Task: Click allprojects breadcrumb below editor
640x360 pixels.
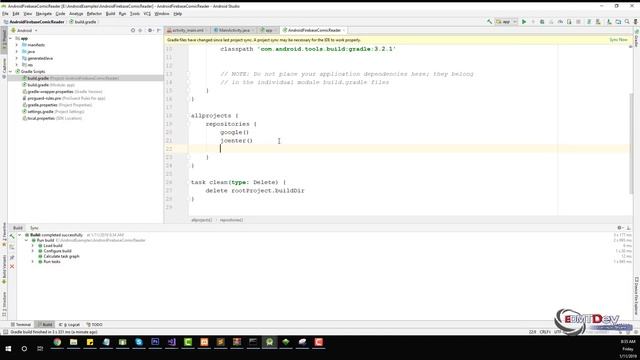Action: pyautogui.click(x=202, y=220)
